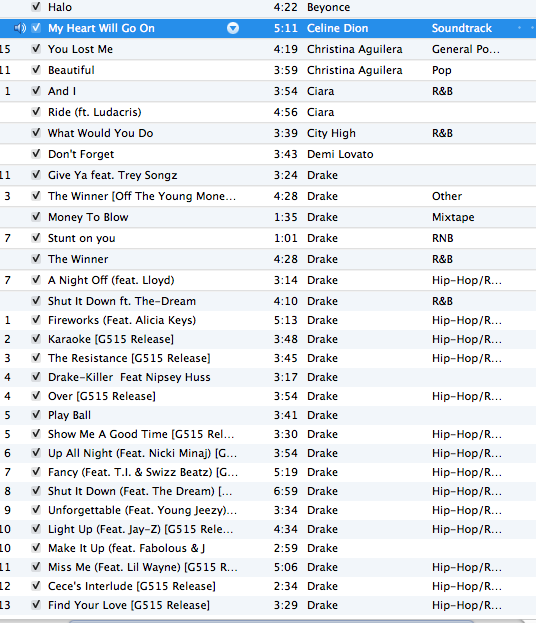Click the speaker now-playing icon
Image resolution: width=536 pixels, height=623 pixels.
click(20, 28)
